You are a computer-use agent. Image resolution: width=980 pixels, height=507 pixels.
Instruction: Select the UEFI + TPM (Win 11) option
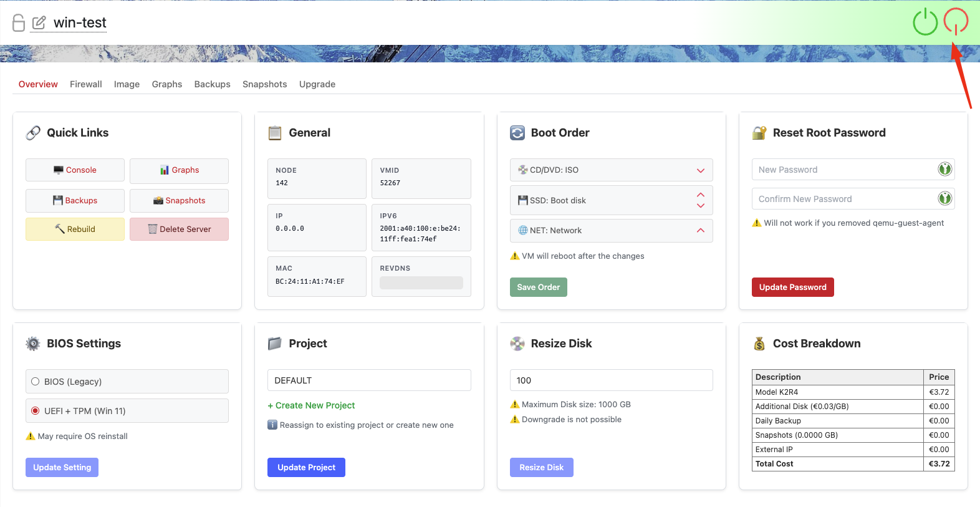pyautogui.click(x=36, y=411)
